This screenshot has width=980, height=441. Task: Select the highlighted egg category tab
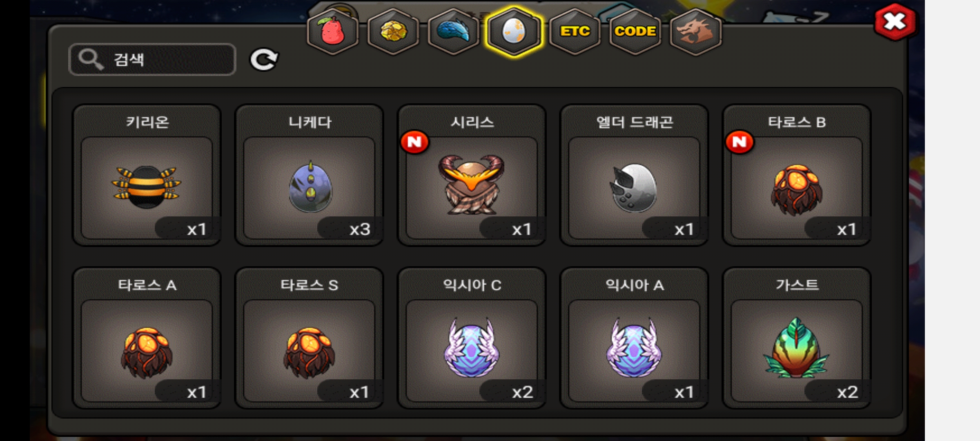pyautogui.click(x=514, y=31)
